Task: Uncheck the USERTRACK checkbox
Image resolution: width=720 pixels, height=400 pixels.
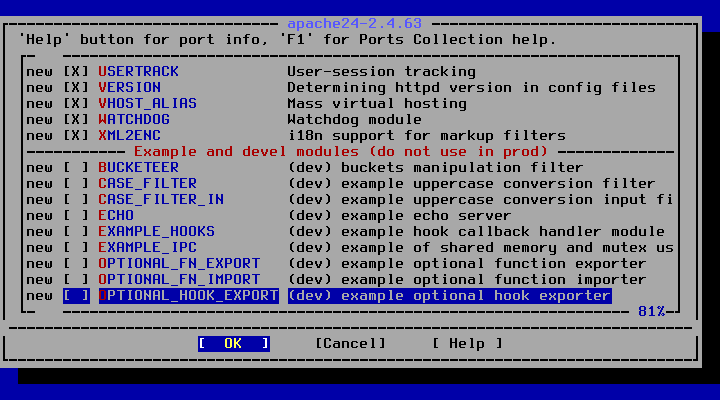Action: [x=76, y=72]
